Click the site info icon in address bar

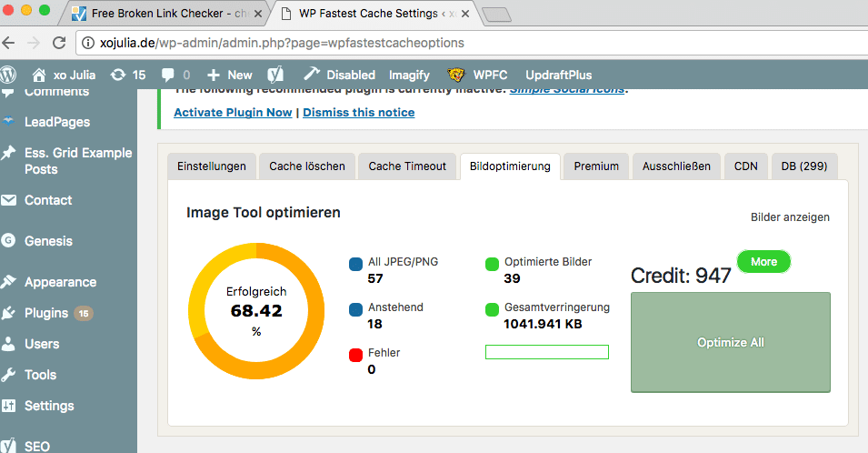click(x=88, y=43)
